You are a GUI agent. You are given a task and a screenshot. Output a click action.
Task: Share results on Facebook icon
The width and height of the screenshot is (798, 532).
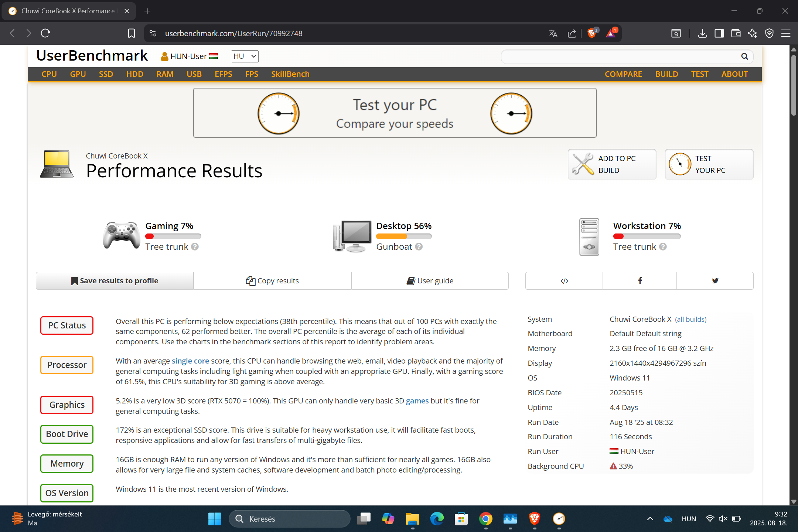click(x=640, y=281)
